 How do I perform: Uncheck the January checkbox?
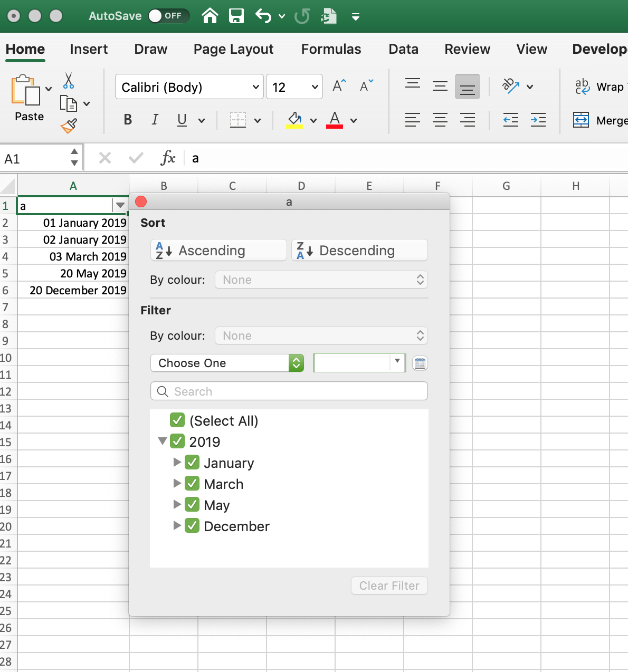tap(192, 463)
